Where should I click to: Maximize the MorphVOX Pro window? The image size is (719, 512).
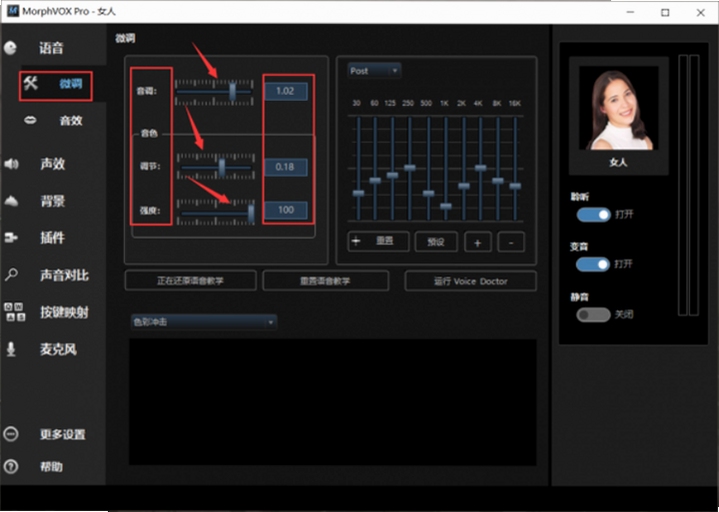pos(665,12)
